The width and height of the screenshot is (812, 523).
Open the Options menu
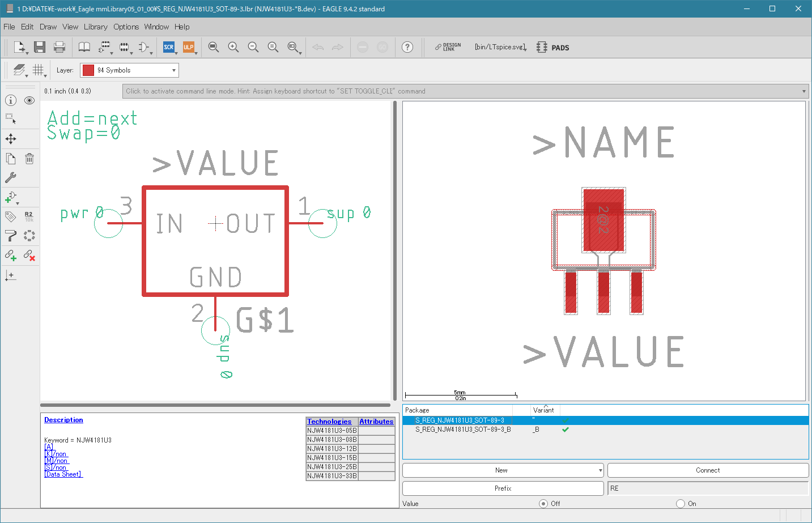(126, 27)
